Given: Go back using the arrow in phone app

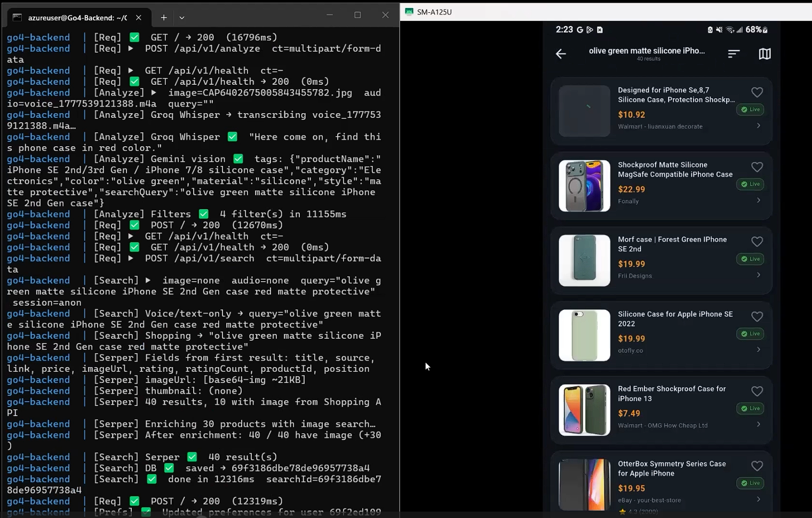Looking at the screenshot, I should tap(561, 54).
